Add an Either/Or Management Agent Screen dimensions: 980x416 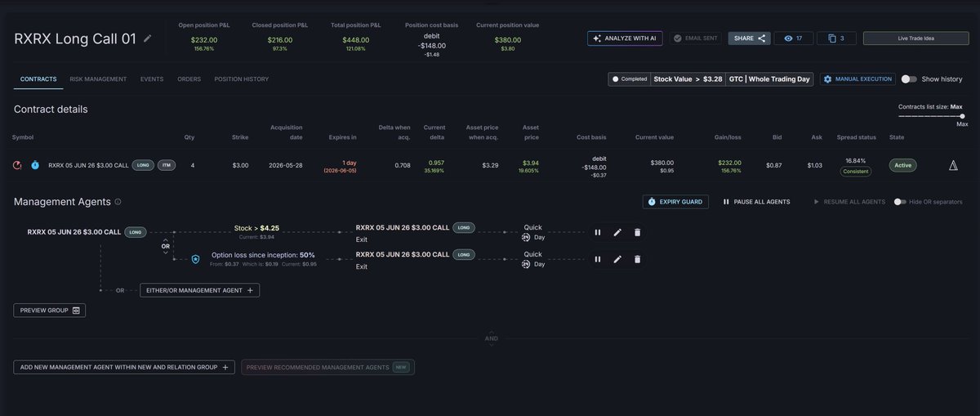200,289
